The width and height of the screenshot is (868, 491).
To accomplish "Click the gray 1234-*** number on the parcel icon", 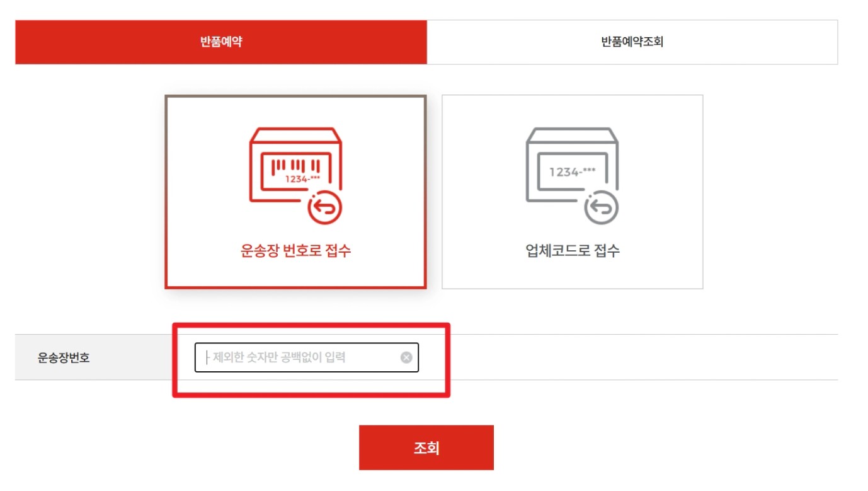I will (x=572, y=171).
